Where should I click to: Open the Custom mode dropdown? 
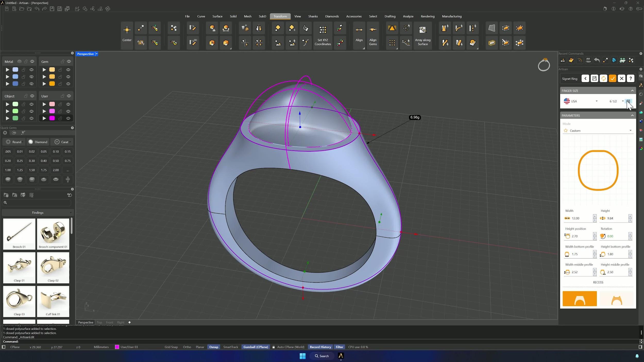point(598,131)
